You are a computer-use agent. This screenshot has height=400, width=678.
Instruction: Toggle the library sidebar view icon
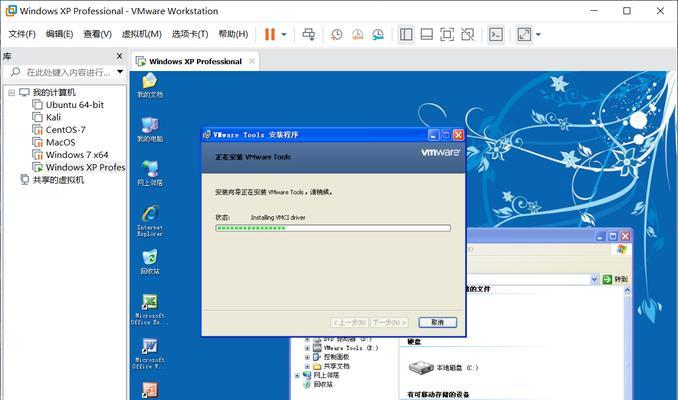point(406,35)
